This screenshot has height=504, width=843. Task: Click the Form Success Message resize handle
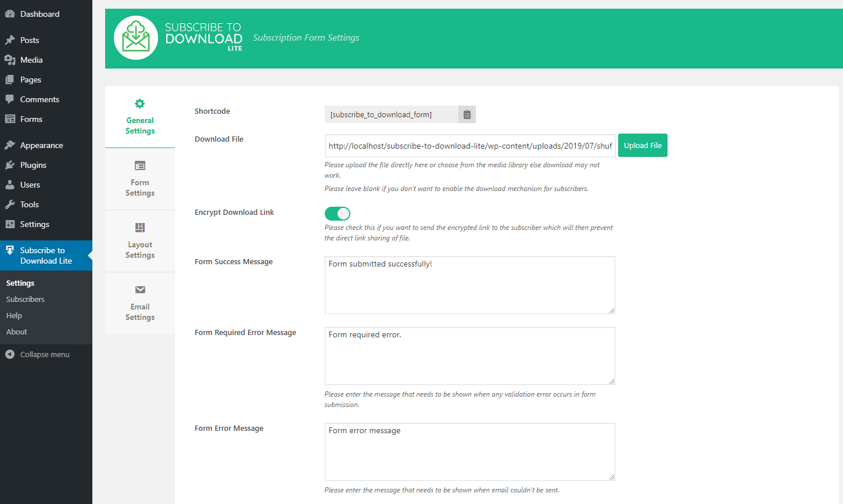(x=612, y=311)
